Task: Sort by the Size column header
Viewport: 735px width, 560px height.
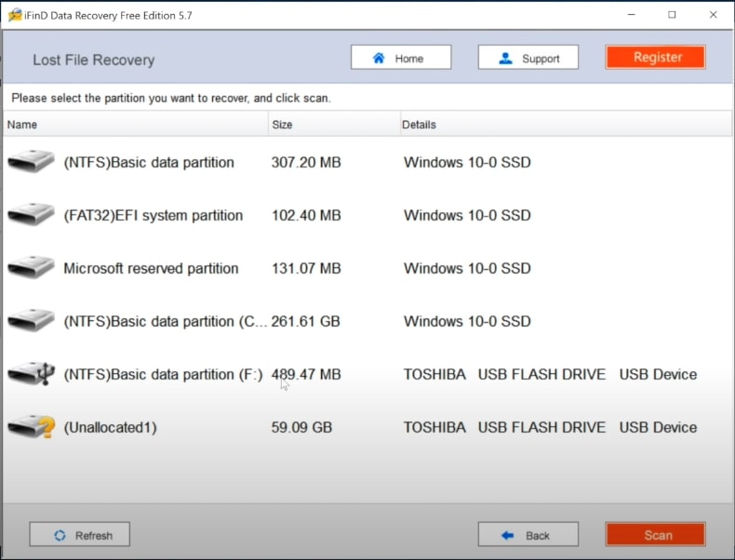Action: tap(282, 125)
